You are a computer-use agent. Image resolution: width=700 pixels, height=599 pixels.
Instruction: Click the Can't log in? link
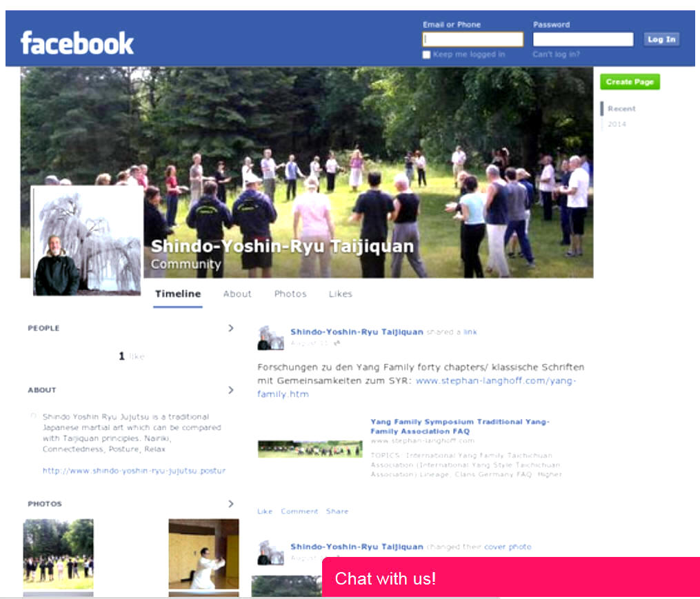(x=556, y=54)
